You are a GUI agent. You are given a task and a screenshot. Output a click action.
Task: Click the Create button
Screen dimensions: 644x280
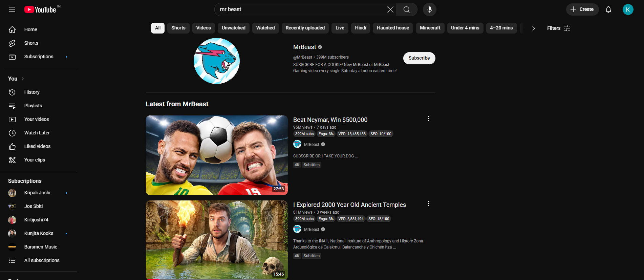tap(582, 9)
